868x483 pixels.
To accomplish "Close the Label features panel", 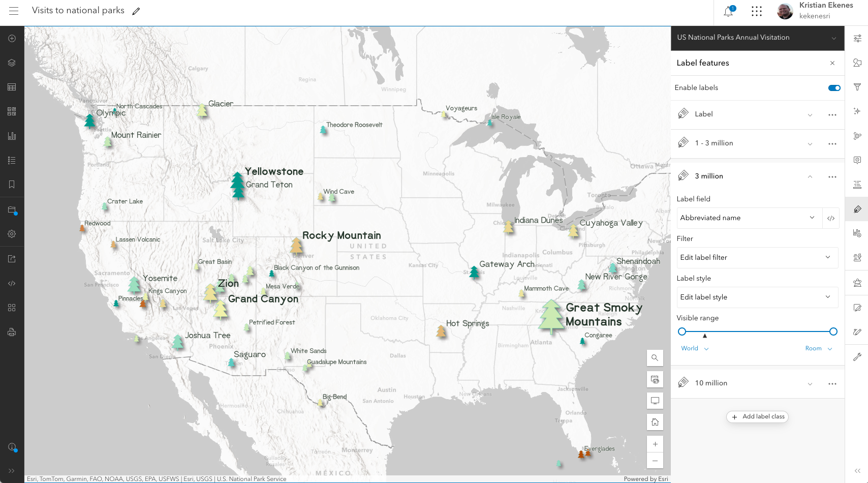I will [832, 63].
